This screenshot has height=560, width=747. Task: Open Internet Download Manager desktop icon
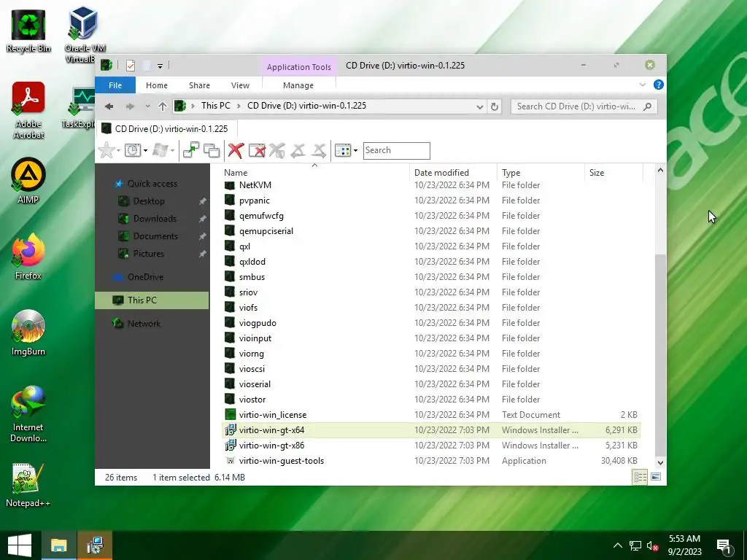click(x=28, y=414)
